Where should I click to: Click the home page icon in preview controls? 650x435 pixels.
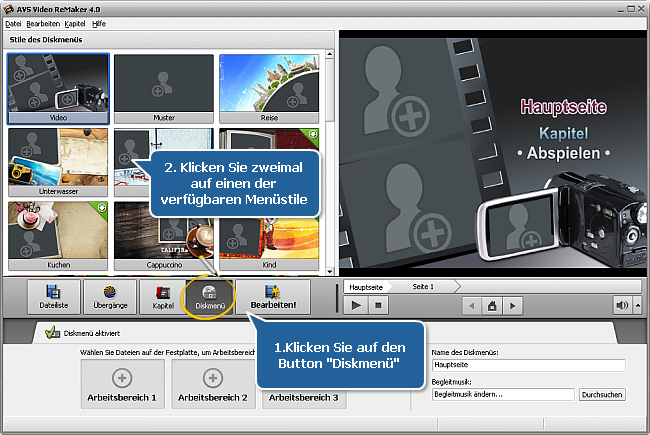click(490, 305)
